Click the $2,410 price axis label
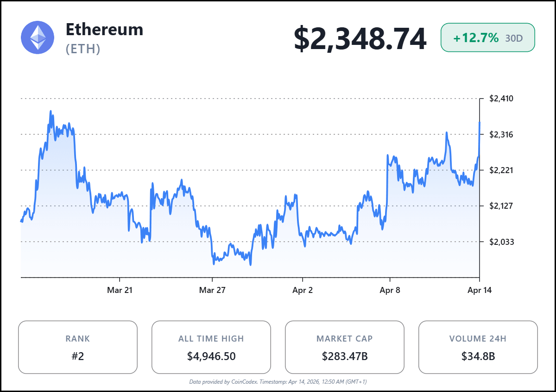This screenshot has height=392, width=556. (x=501, y=99)
